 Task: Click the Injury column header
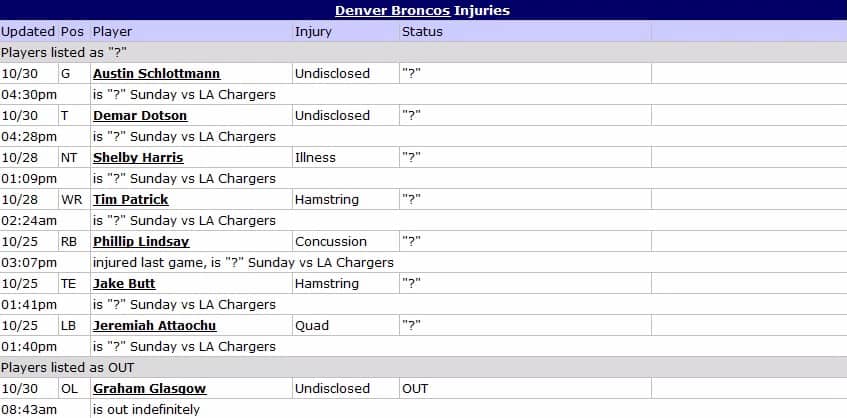coord(313,31)
